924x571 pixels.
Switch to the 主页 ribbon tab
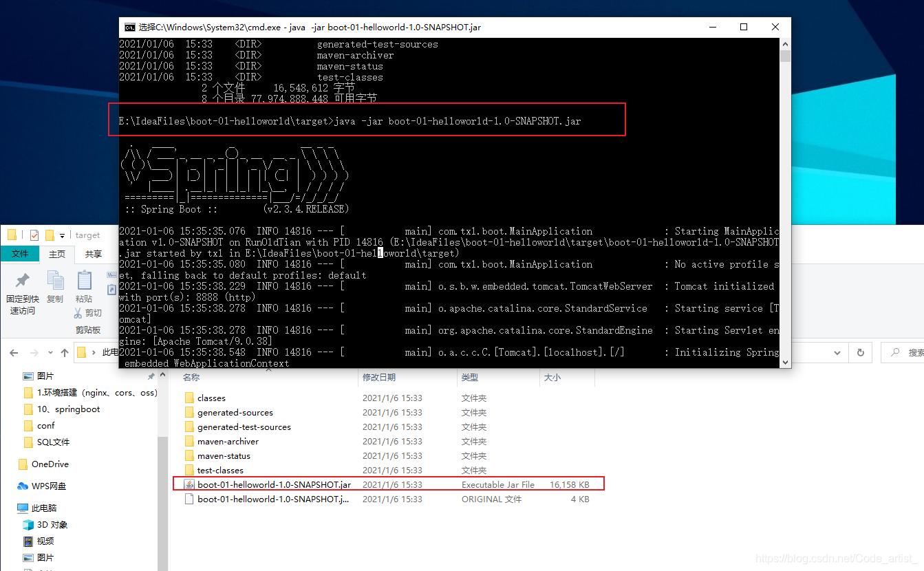point(57,254)
